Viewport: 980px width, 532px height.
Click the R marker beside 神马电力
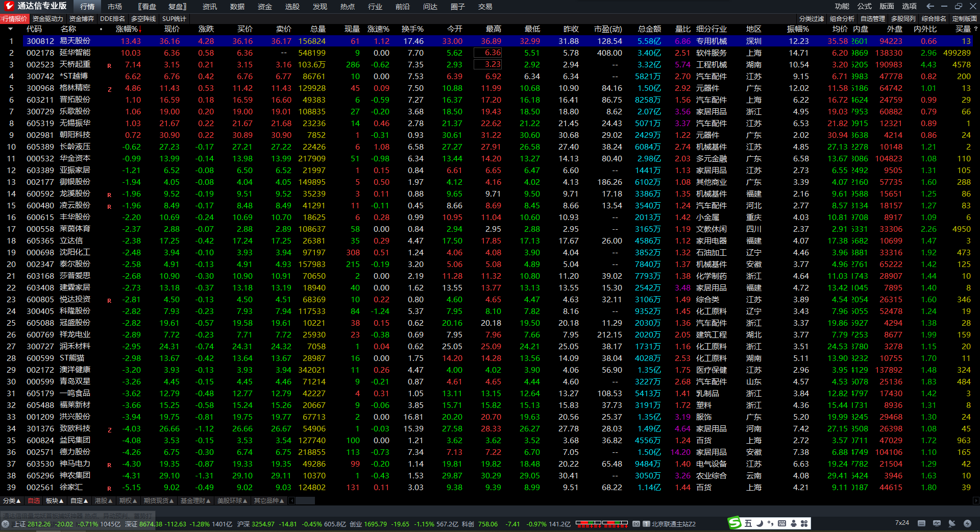(x=109, y=465)
